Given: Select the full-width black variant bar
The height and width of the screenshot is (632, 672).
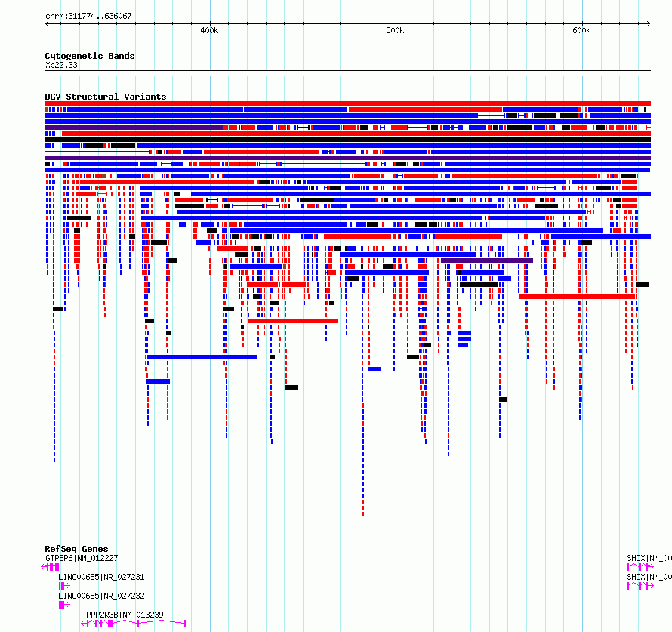Looking at the screenshot, I should point(347,140).
